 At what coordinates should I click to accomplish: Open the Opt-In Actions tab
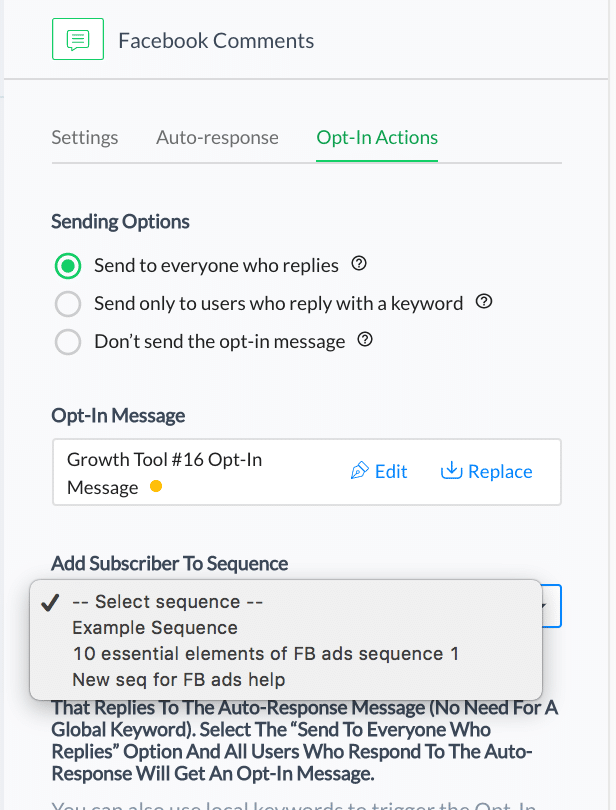(377, 137)
